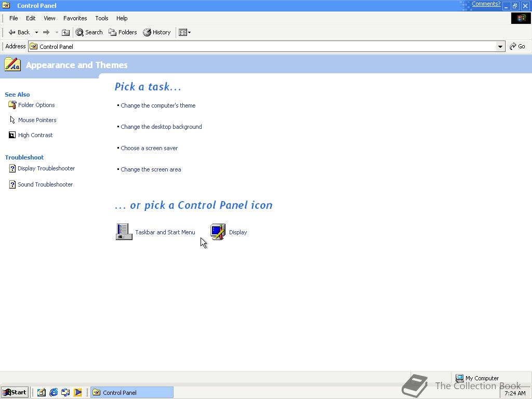
Task: Go up one folder level icon
Action: [66, 32]
